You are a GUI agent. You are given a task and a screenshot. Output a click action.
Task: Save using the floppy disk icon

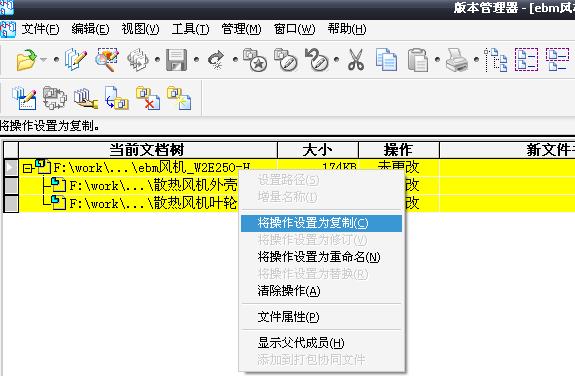(176, 60)
